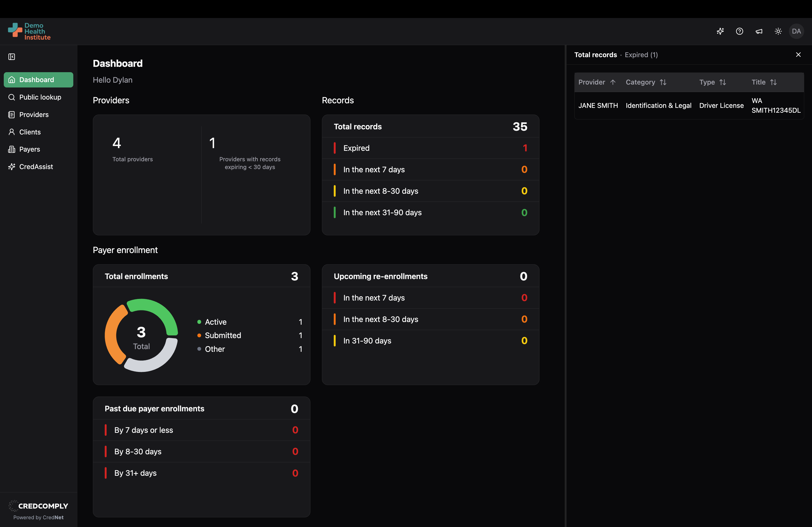Select the Expired records row
Image resolution: width=812 pixels, height=527 pixels.
tap(430, 148)
